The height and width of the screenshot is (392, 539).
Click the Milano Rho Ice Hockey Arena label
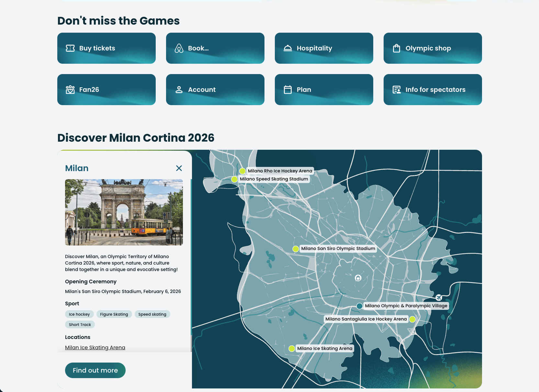tap(280, 171)
